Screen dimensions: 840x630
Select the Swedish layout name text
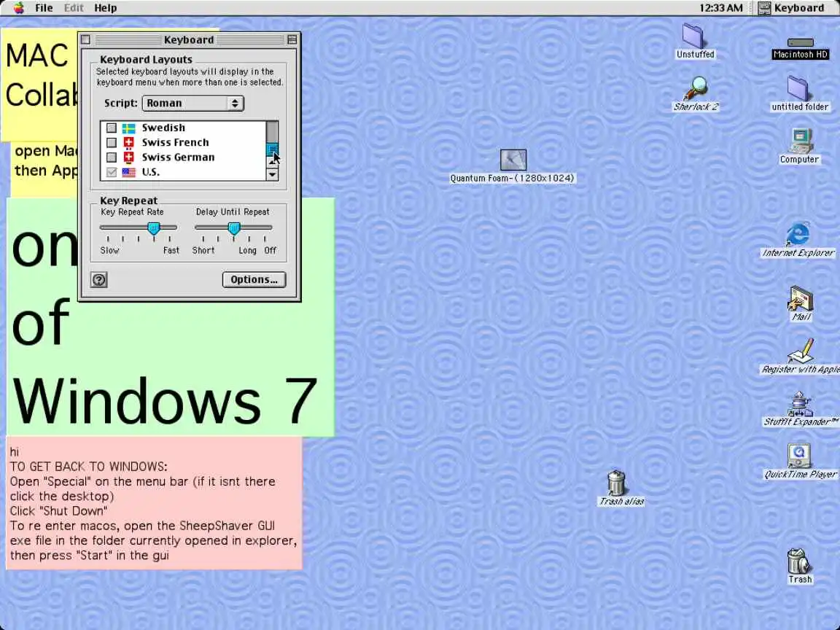point(163,128)
